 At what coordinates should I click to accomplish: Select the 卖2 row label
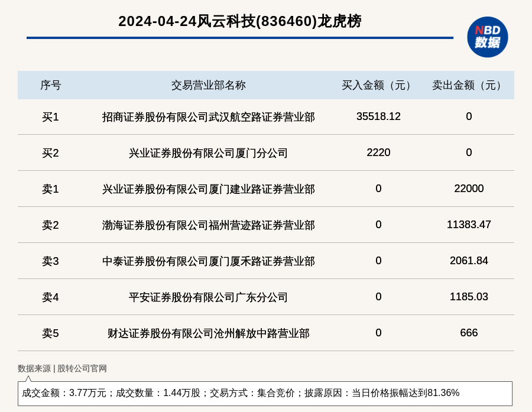point(50,225)
